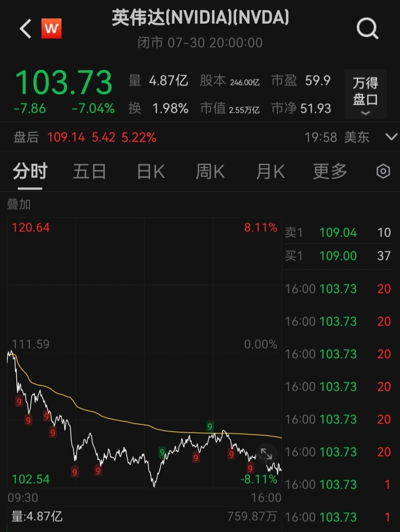Image resolution: width=400 pixels, height=532 pixels.
Task: Select the 周K tab
Action: click(210, 171)
